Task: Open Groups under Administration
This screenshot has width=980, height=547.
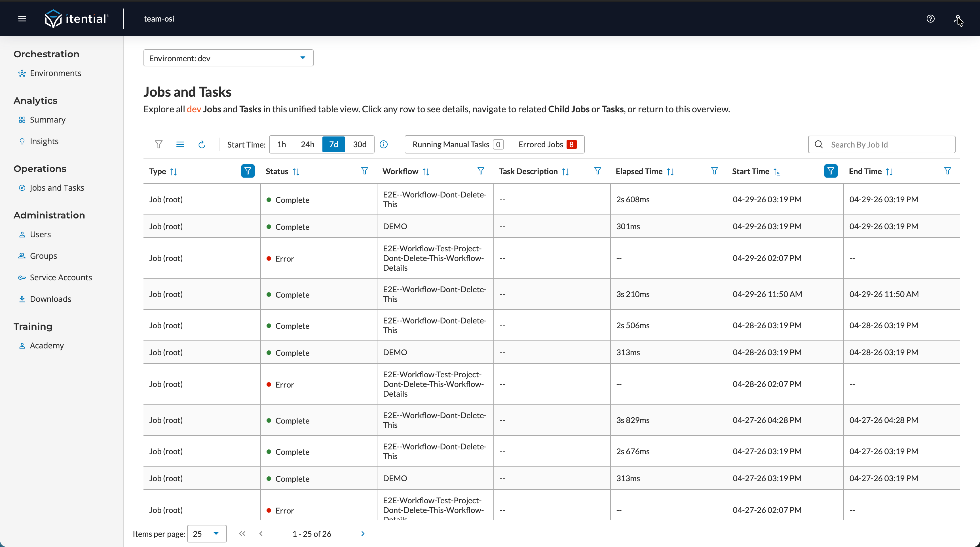Action: (43, 256)
